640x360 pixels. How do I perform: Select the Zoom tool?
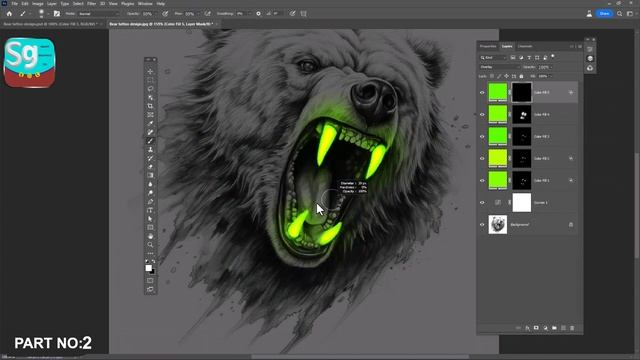tap(150, 244)
